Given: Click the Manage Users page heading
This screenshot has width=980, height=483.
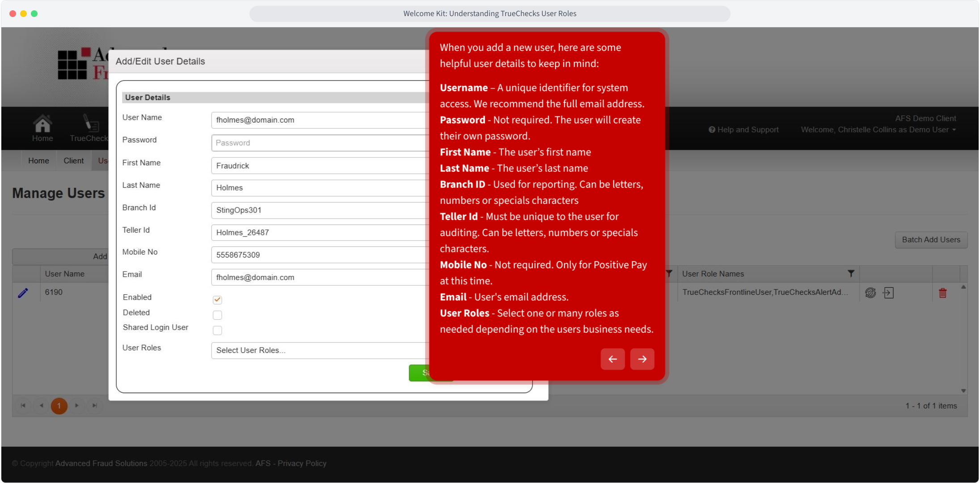Looking at the screenshot, I should point(59,193).
